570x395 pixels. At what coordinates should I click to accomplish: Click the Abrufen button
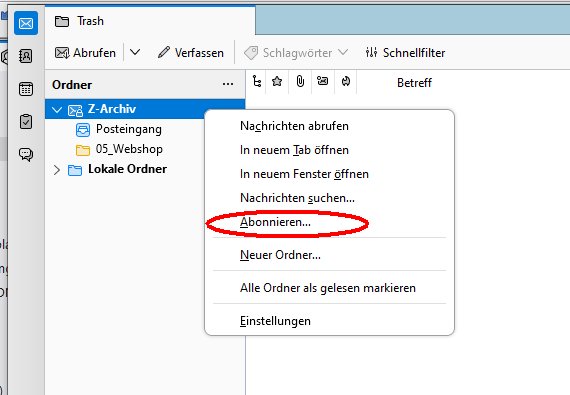85,53
